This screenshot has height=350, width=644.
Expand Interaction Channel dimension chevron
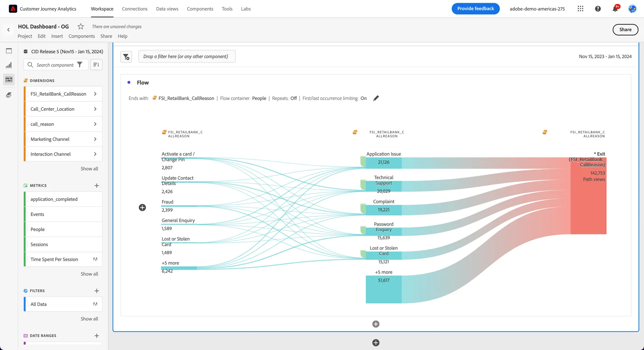pyautogui.click(x=95, y=154)
